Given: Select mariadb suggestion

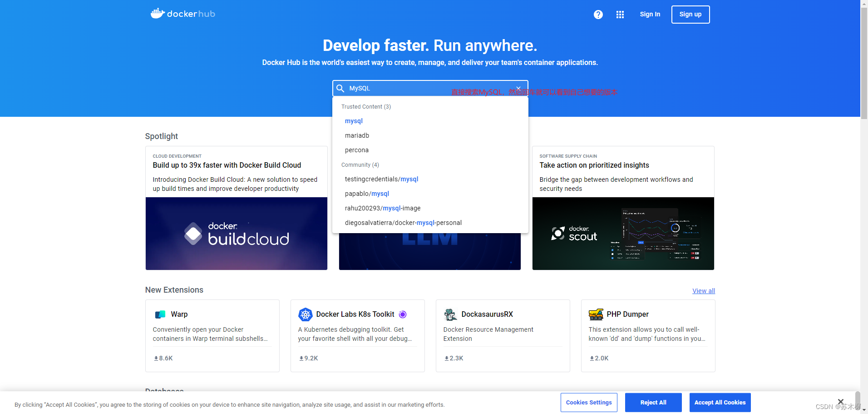Looking at the screenshot, I should [x=357, y=135].
